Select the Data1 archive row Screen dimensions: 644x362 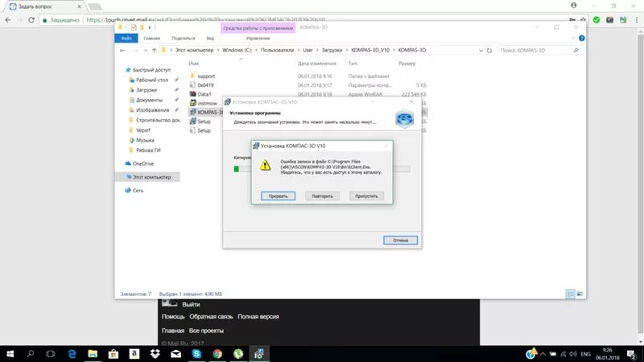coord(308,94)
